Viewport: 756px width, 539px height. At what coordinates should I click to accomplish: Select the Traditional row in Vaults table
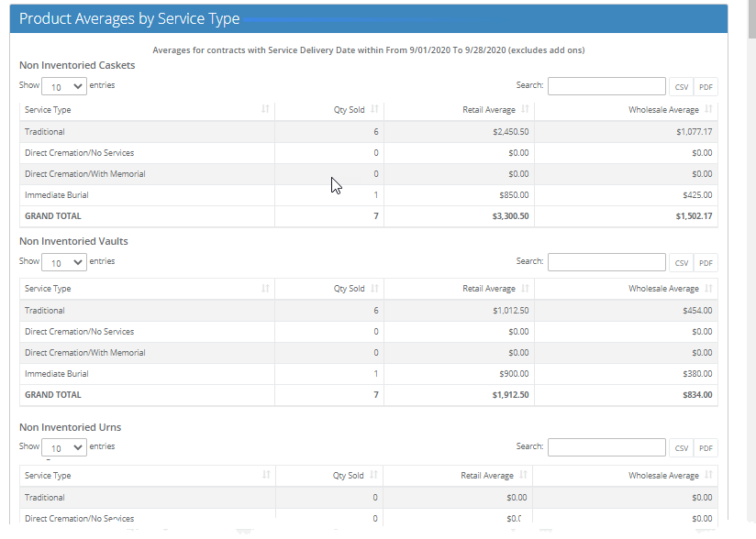[x=147, y=310]
